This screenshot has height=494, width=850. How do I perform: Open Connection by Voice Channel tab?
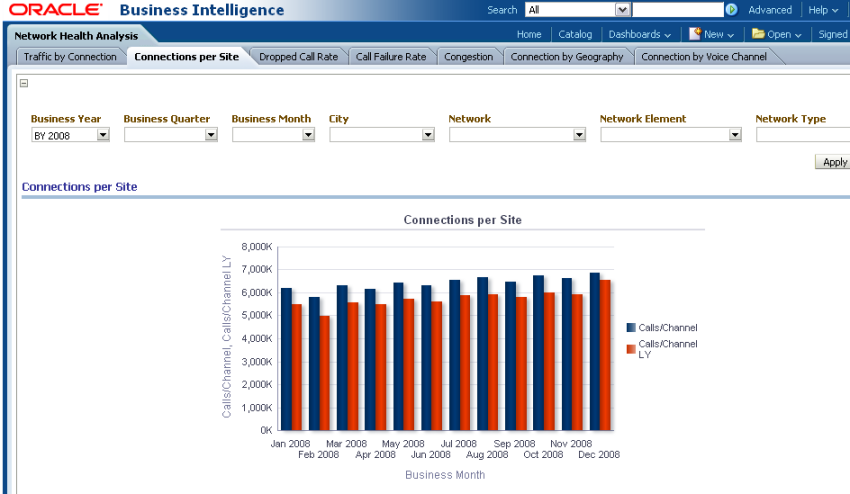pos(704,56)
